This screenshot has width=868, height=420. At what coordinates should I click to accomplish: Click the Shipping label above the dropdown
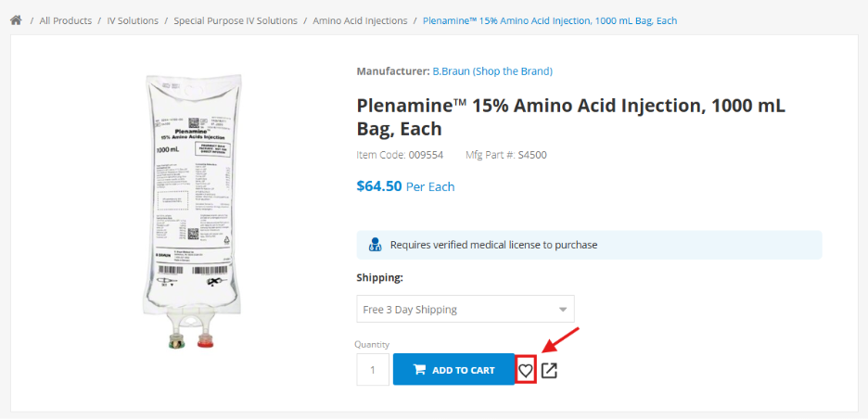coord(380,277)
